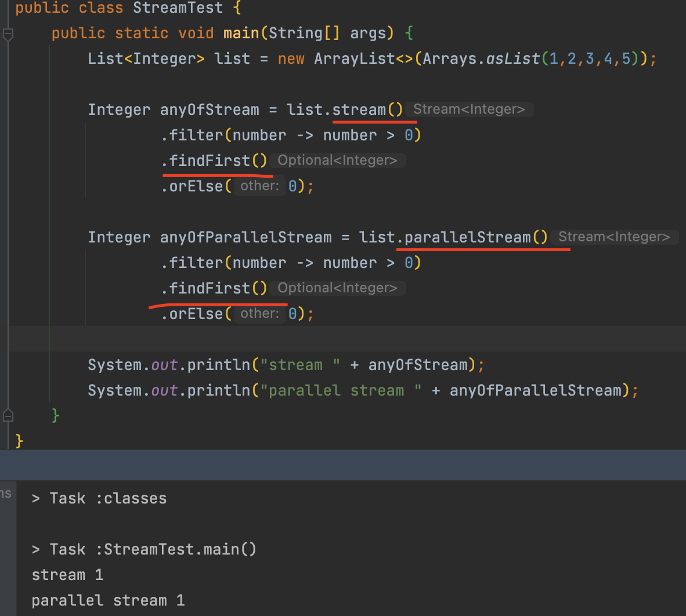This screenshot has width=686, height=616.
Task: Click 'stream 1' console output line
Action: tap(67, 575)
